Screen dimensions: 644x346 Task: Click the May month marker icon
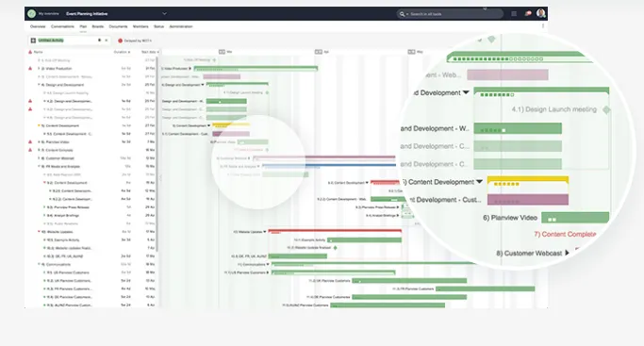point(411,52)
